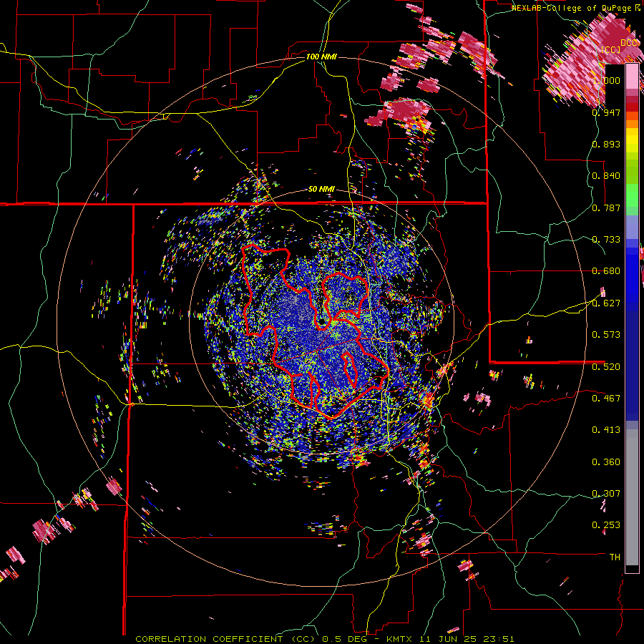
Task: Select the 0.307 legend value
Action: coord(606,494)
